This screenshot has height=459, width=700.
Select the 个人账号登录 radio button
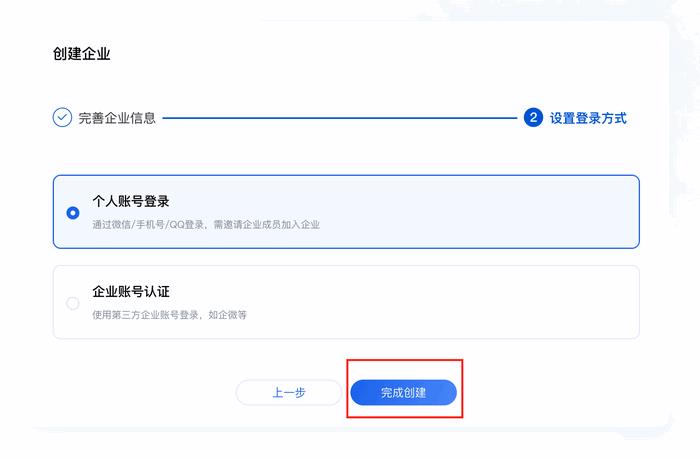tap(73, 213)
